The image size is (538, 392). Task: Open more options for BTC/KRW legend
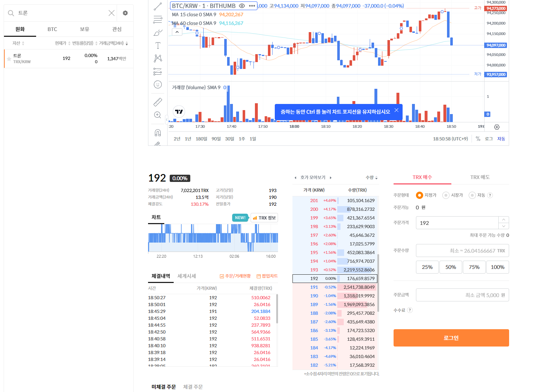(x=252, y=6)
